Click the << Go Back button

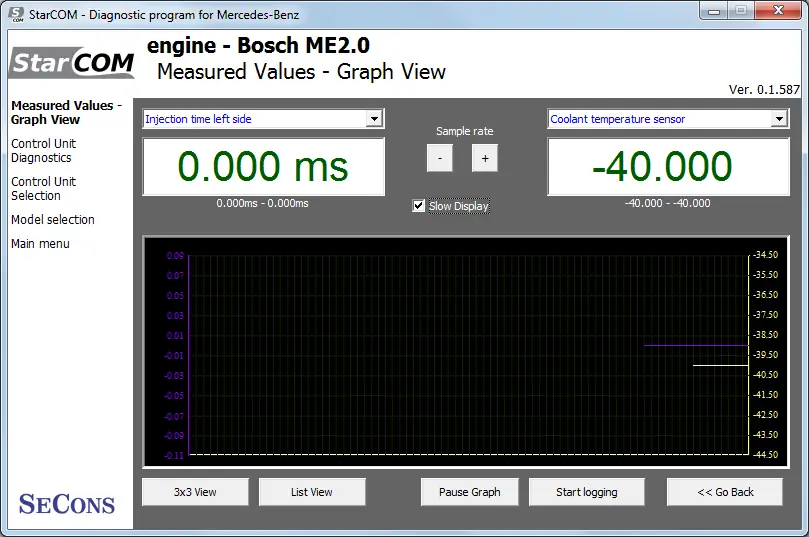point(725,492)
